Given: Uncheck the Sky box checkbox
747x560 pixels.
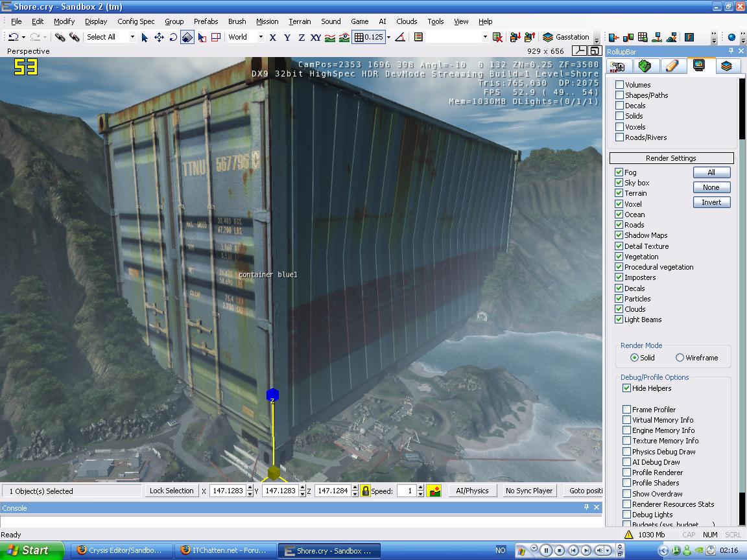Looking at the screenshot, I should pyautogui.click(x=619, y=183).
